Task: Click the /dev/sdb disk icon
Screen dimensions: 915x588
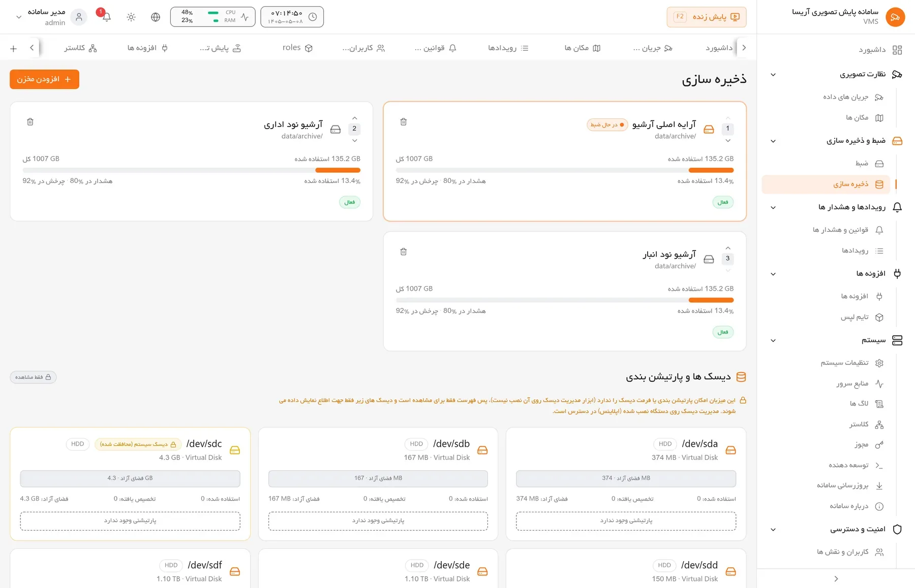Action: point(482,450)
